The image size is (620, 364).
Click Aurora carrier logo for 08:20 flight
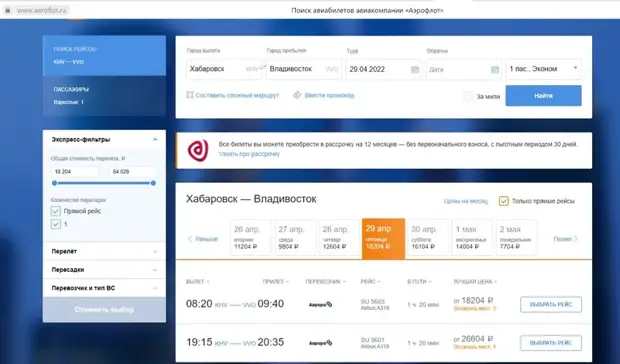(320, 304)
